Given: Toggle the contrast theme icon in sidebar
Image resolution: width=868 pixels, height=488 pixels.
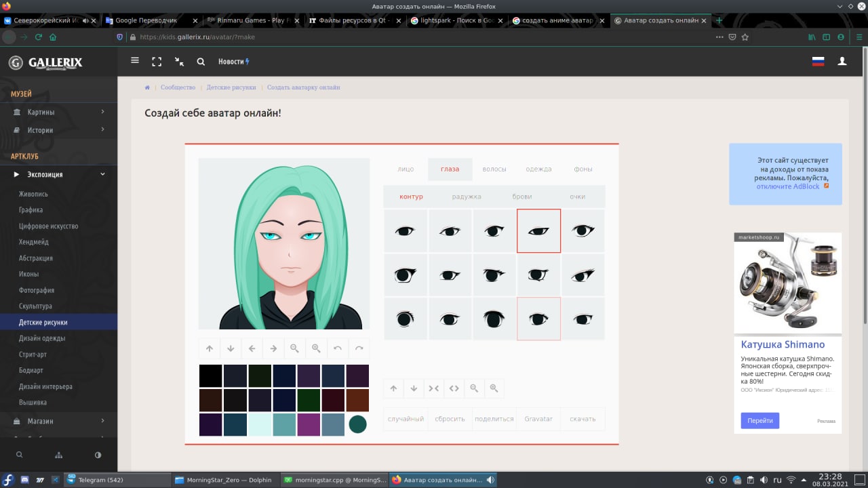Looking at the screenshot, I should [98, 455].
